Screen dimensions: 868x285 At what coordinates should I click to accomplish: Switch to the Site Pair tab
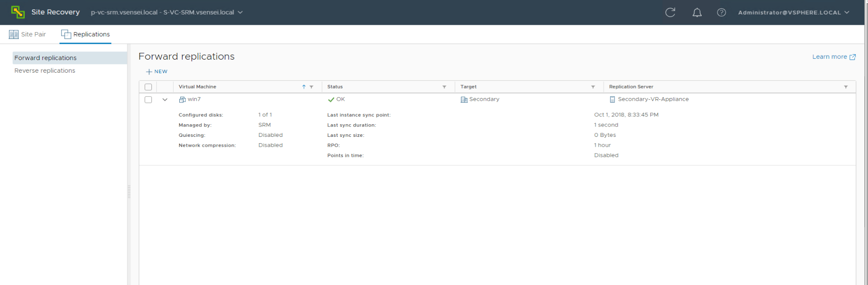pyautogui.click(x=28, y=34)
